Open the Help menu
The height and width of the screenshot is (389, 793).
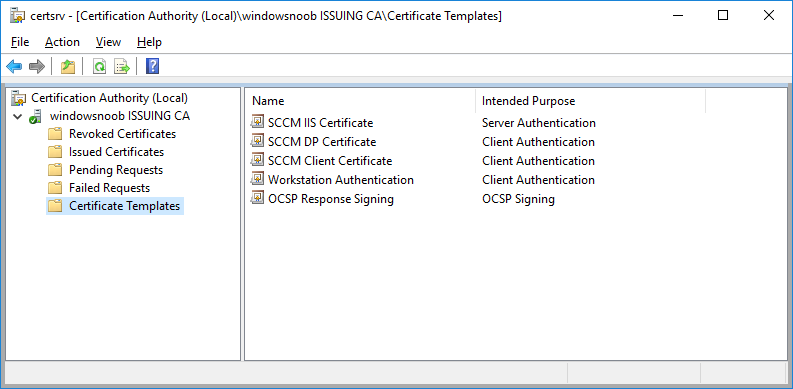click(x=149, y=42)
